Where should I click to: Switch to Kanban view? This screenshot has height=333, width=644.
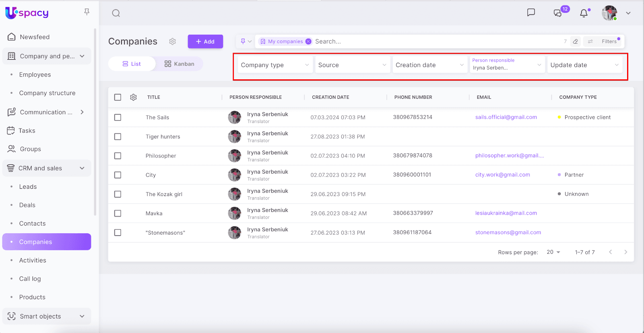(180, 64)
